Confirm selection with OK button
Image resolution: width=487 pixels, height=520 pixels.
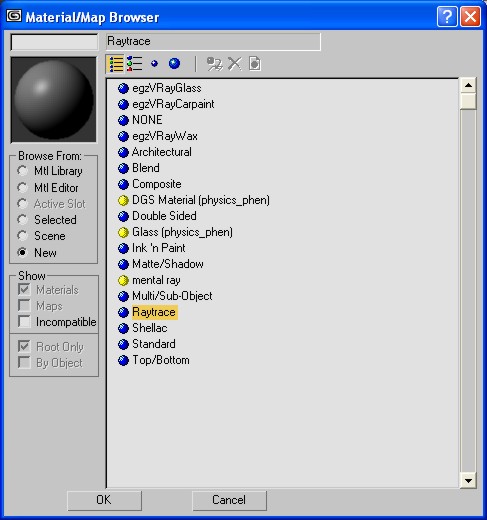tap(104, 500)
